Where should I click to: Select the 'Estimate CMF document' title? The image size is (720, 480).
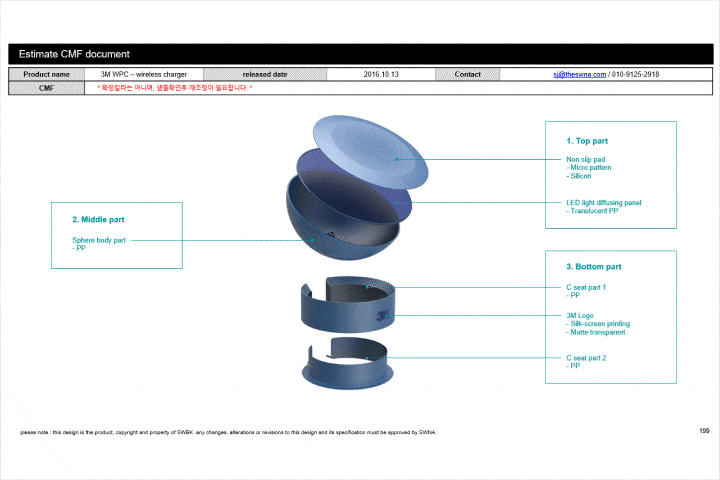tap(74, 54)
